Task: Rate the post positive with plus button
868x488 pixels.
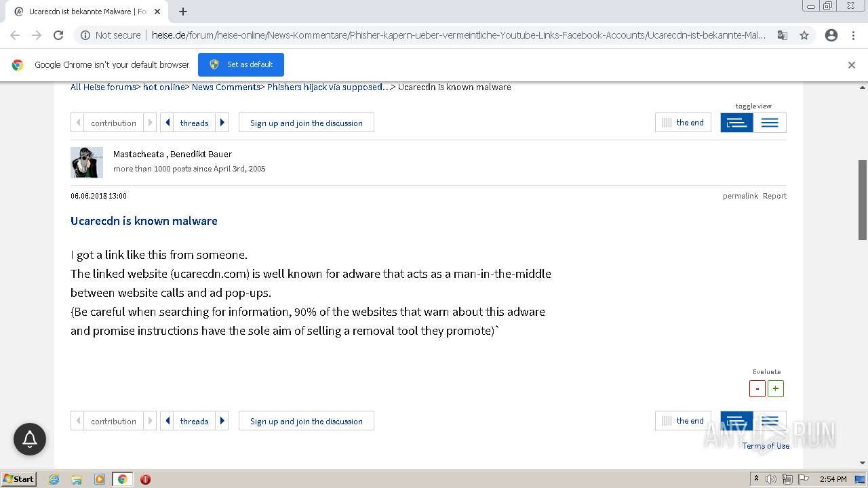Action: click(x=776, y=388)
